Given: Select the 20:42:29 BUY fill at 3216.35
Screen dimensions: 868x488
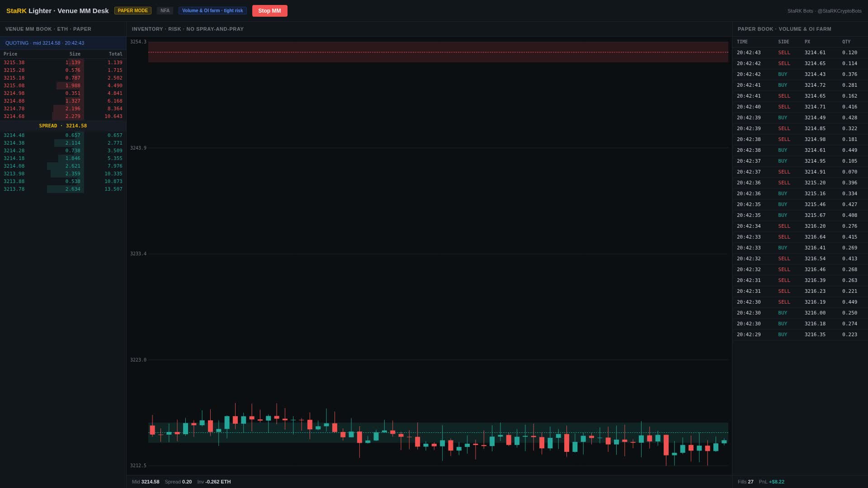Looking at the screenshot, I should [800, 335].
